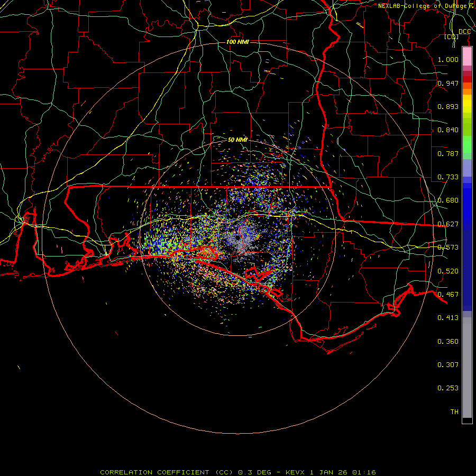The height and width of the screenshot is (476, 476).
Task: Click the 0.413 scale value
Action: tap(448, 317)
